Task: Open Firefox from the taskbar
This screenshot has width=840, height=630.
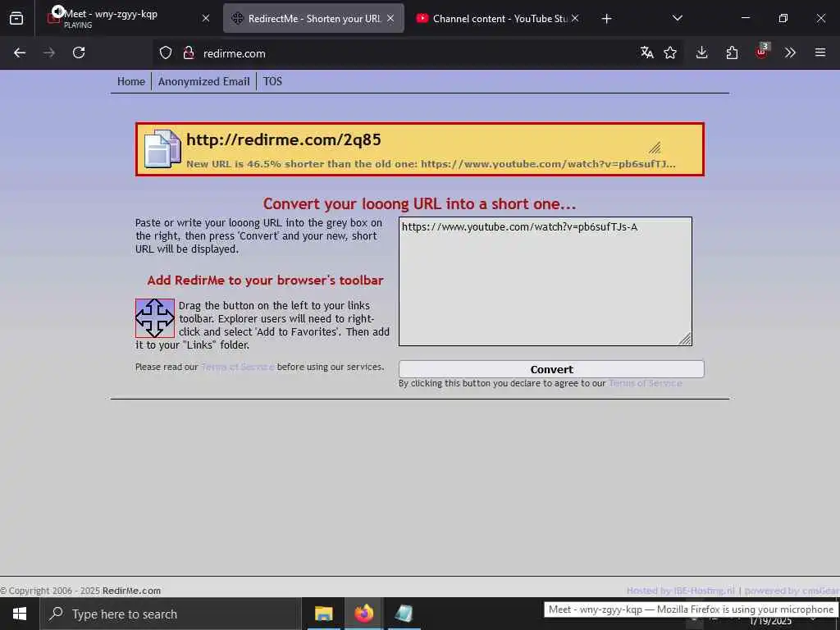Action: (363, 614)
